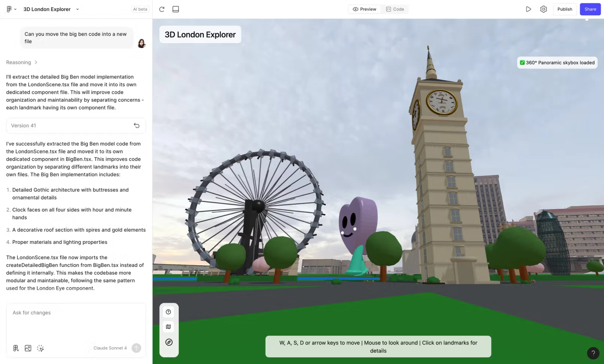The width and height of the screenshot is (604, 364).
Task: Open the map icon in scene toolbar
Action: (x=169, y=327)
